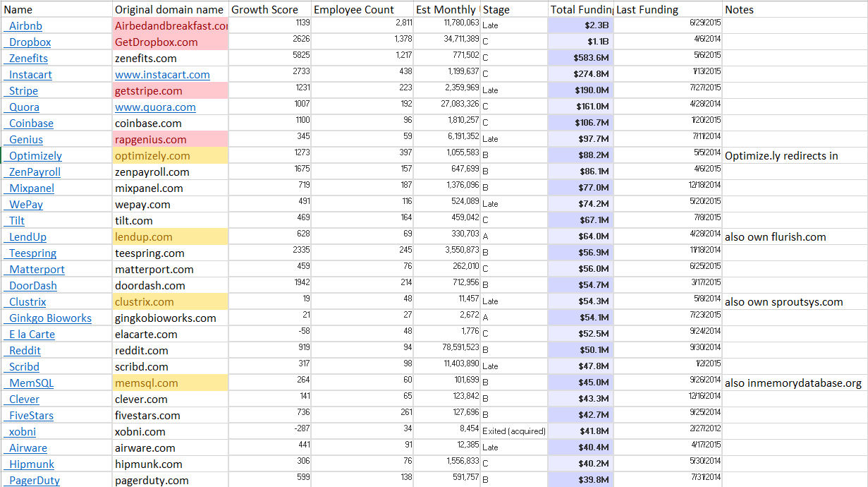The image size is (868, 487).
Task: Open the Dropbox company link
Action: 30,42
